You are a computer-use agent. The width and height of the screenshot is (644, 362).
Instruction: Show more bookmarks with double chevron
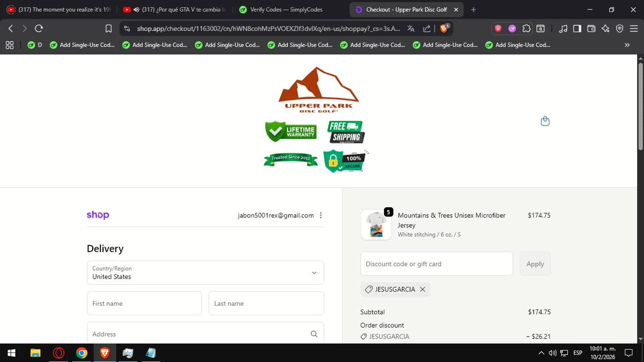pyautogui.click(x=627, y=45)
